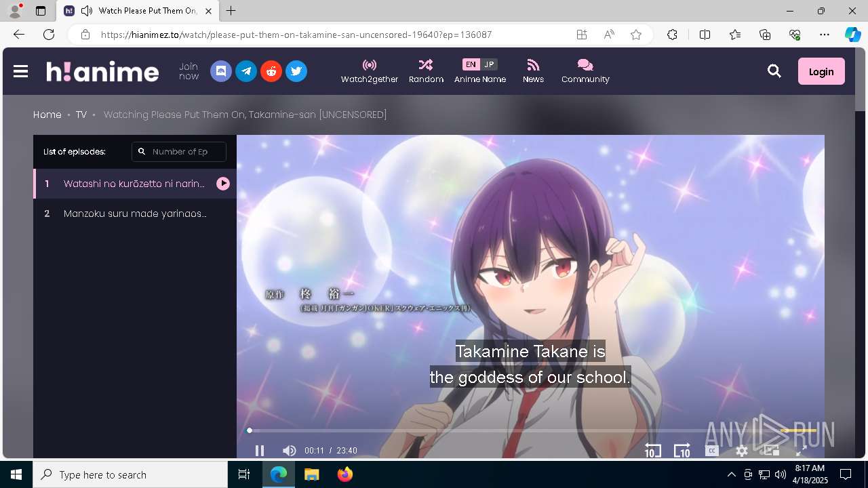Skip forward 10 seconds
The height and width of the screenshot is (488, 868).
click(x=682, y=451)
